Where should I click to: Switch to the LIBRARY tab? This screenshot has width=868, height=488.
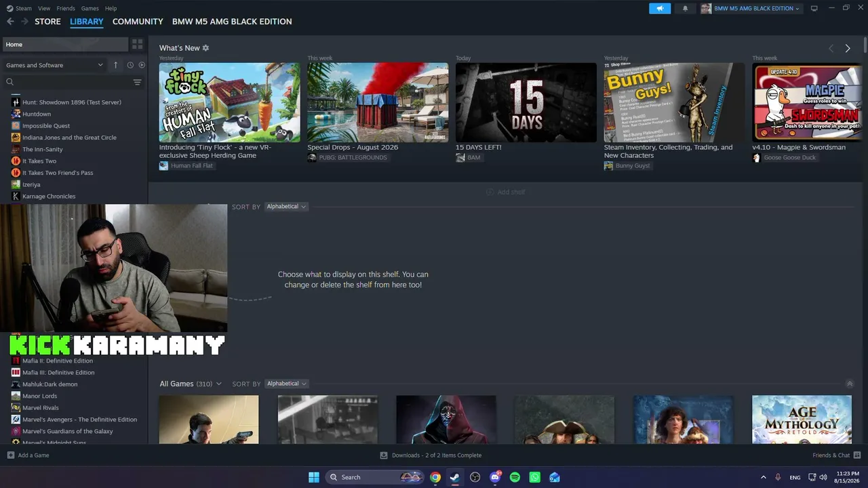87,22
